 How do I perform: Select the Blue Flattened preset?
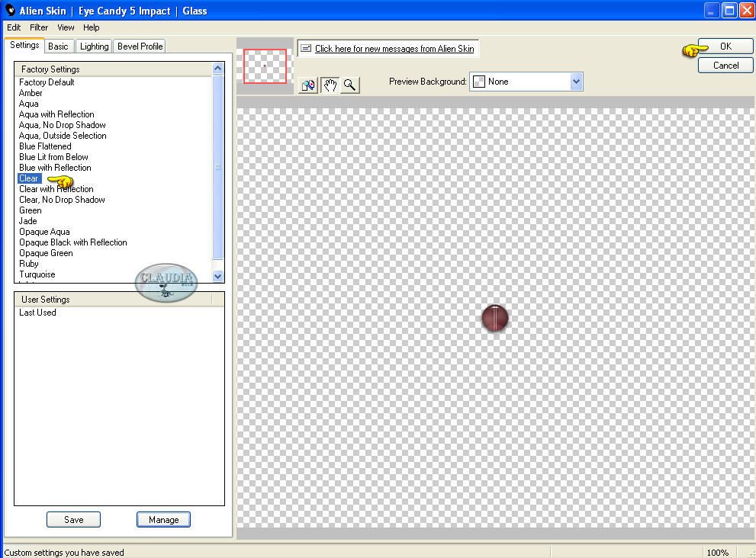click(x=45, y=146)
